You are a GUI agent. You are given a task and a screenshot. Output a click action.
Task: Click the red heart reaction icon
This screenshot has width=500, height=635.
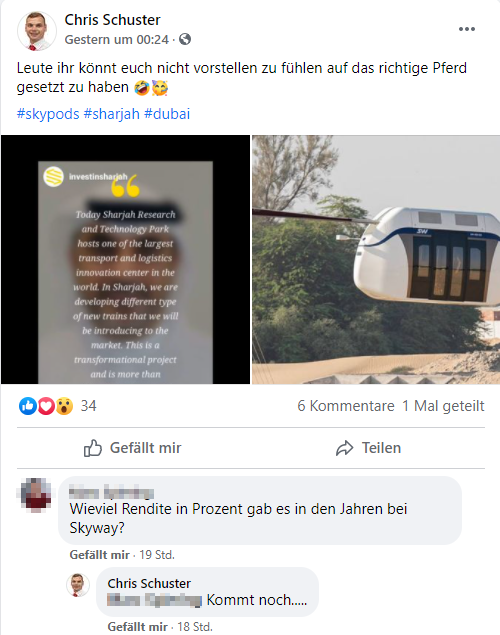click(46, 406)
